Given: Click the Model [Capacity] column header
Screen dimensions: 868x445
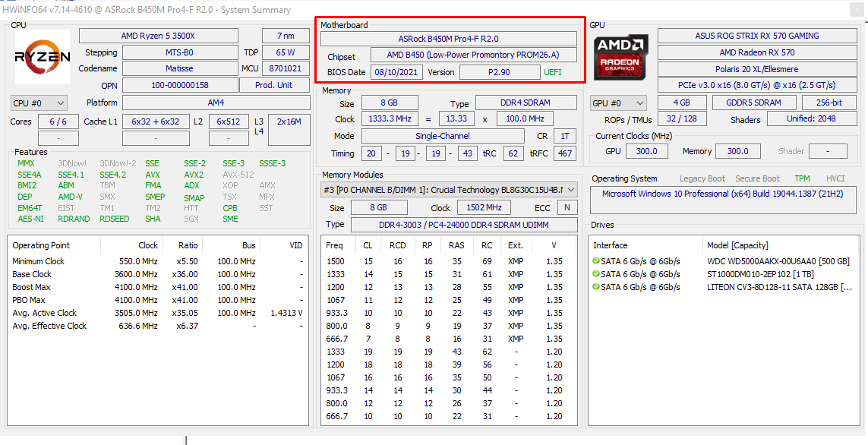Looking at the screenshot, I should [737, 245].
